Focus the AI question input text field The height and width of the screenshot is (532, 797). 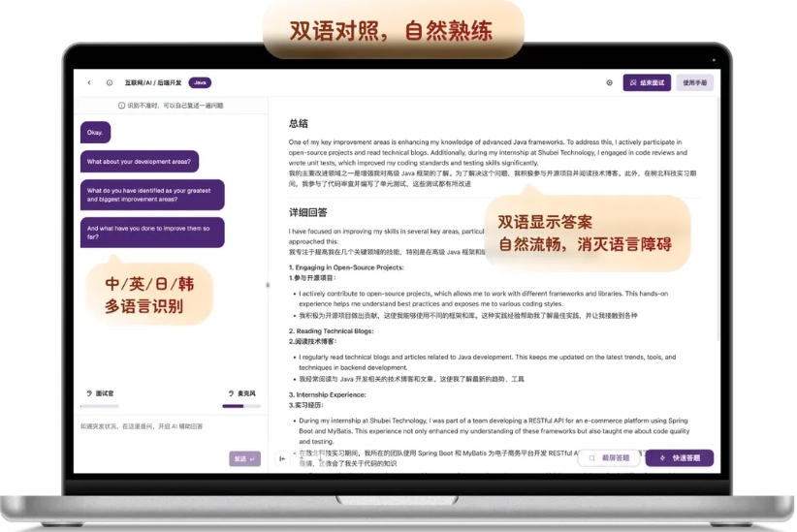tap(171, 426)
